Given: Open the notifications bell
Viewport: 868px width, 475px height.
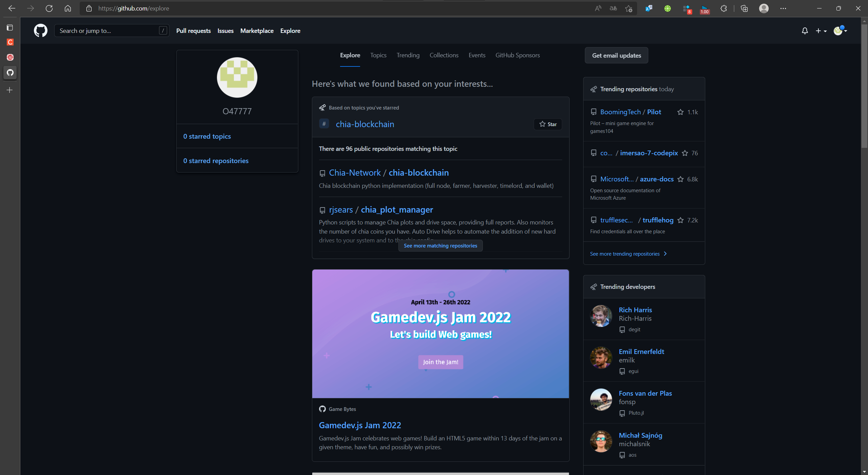Looking at the screenshot, I should pyautogui.click(x=805, y=31).
